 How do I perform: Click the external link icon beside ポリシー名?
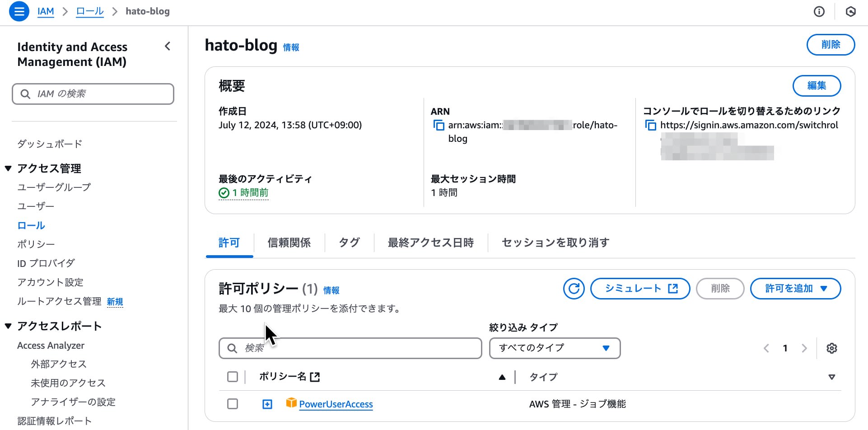click(315, 377)
